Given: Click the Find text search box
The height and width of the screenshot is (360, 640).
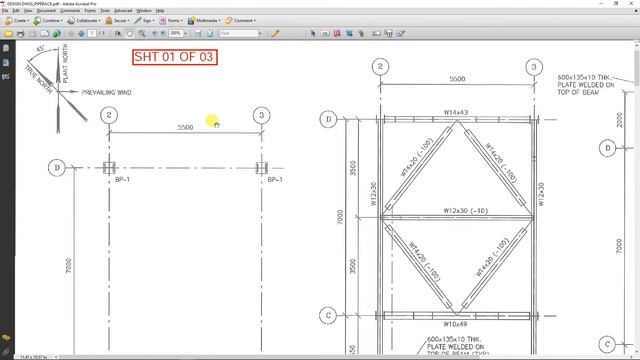Looking at the screenshot, I should tap(239, 33).
